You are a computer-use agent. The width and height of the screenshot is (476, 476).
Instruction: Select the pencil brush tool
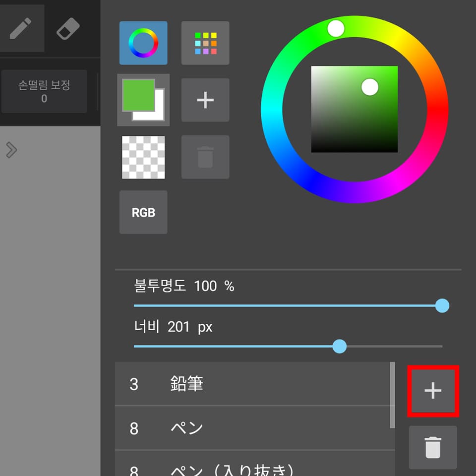coord(20,28)
